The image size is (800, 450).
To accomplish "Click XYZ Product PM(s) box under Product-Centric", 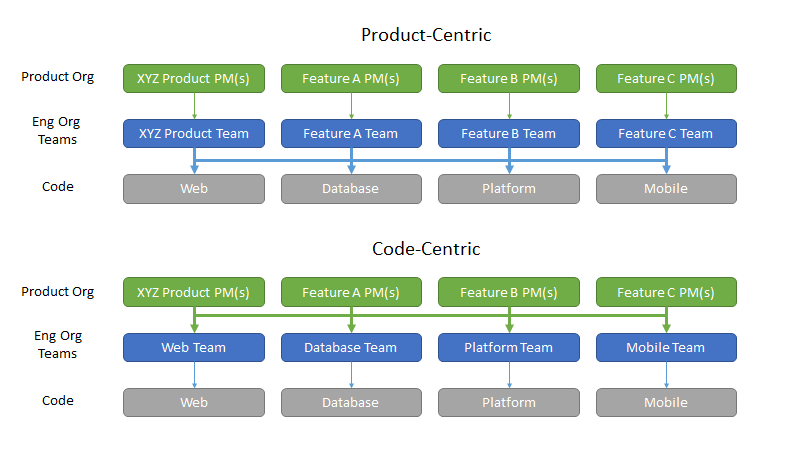I will coord(194,79).
